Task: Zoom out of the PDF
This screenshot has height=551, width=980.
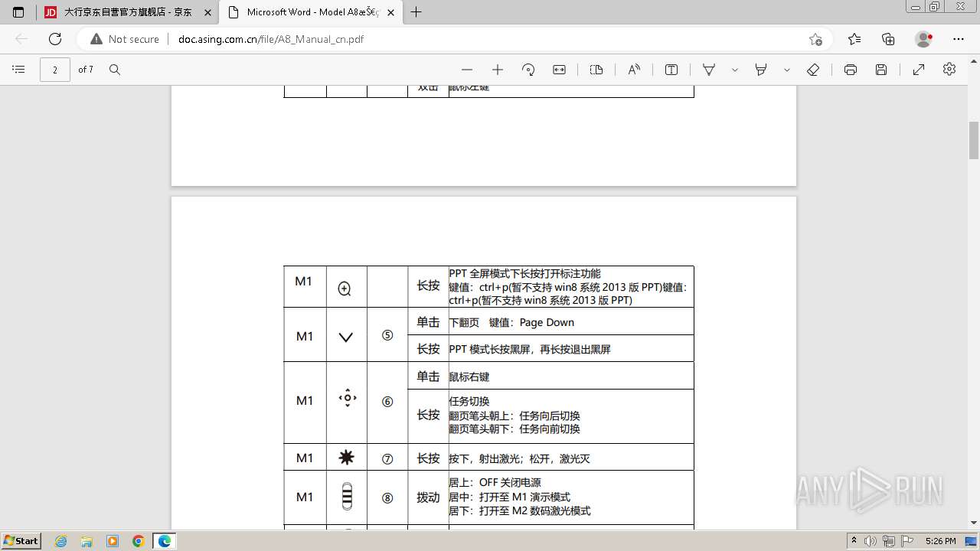Action: coord(467,70)
